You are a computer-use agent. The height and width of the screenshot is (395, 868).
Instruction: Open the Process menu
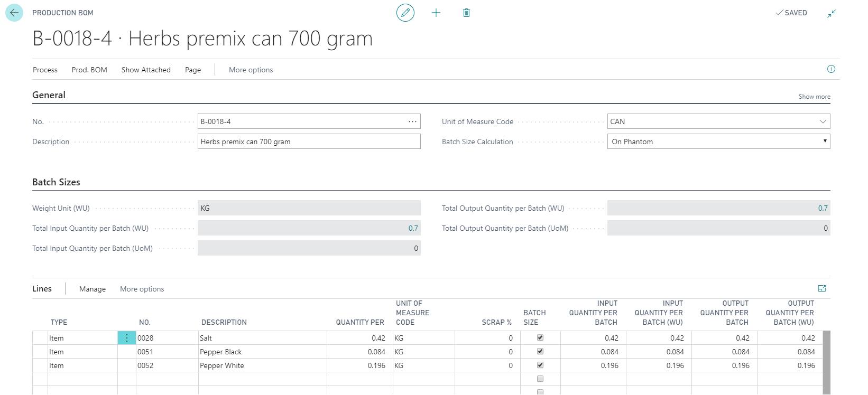(x=45, y=70)
